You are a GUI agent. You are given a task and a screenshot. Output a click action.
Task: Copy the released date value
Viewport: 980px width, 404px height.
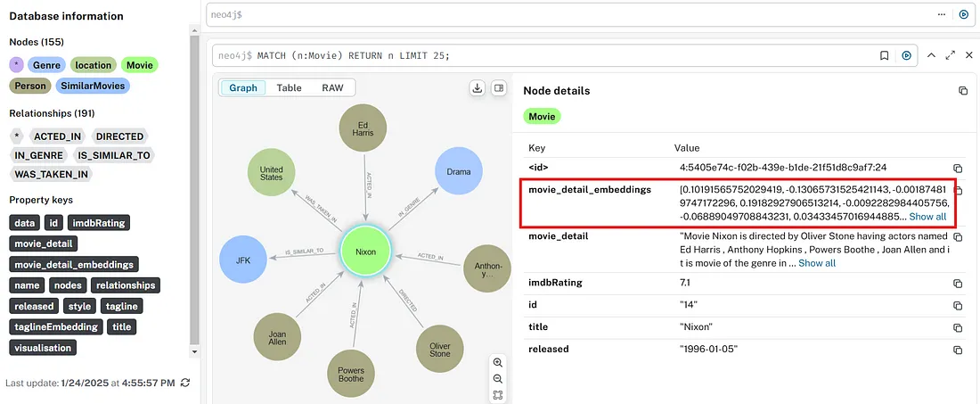[957, 350]
